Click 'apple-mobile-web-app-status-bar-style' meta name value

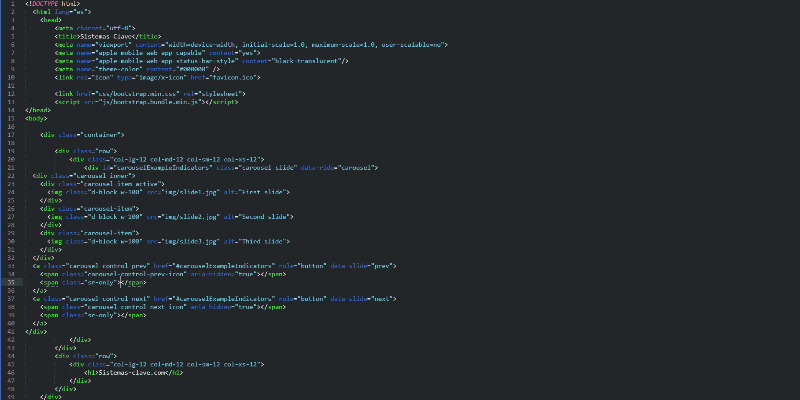click(x=166, y=61)
